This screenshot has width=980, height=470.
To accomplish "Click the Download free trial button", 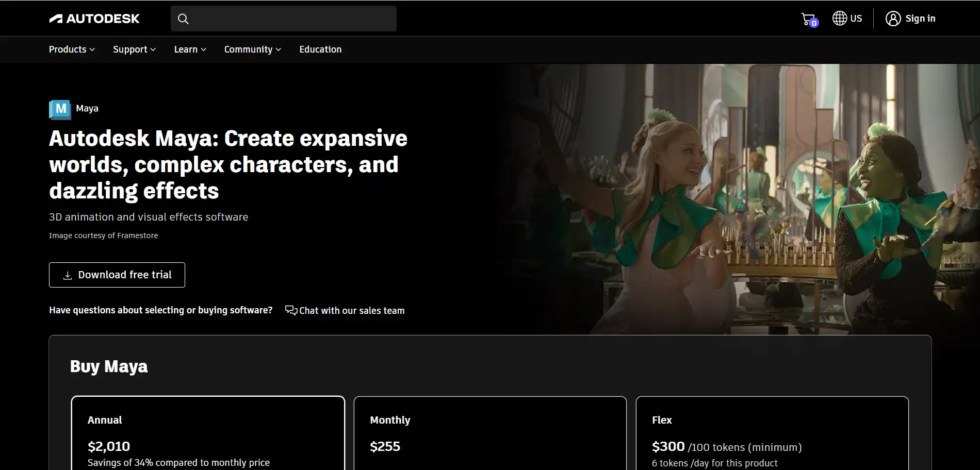I will pos(117,275).
